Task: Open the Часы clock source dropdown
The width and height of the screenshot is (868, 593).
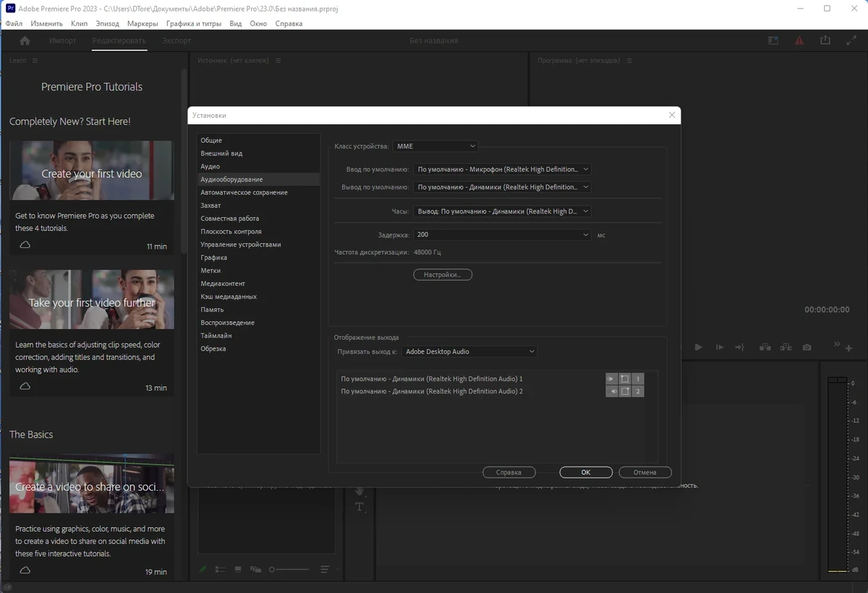Action: pos(502,211)
